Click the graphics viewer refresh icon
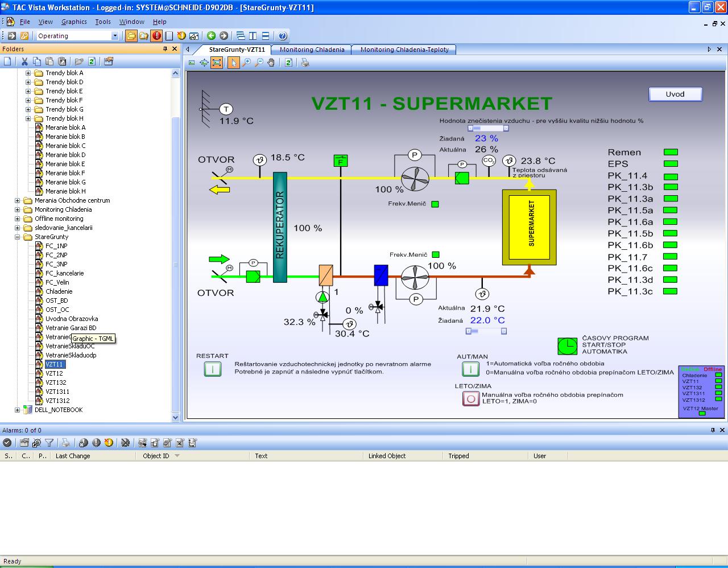Viewport: 728px width, 568px height. pos(288,63)
